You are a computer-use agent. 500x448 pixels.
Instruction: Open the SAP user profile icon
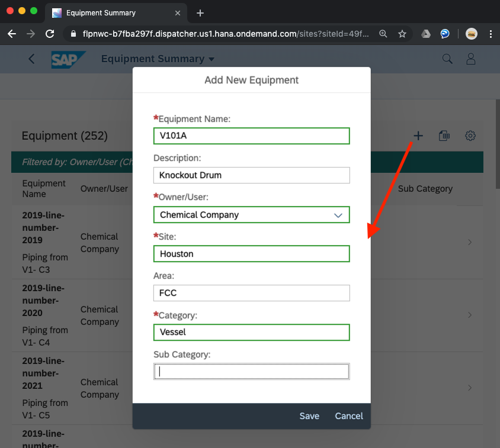click(470, 59)
